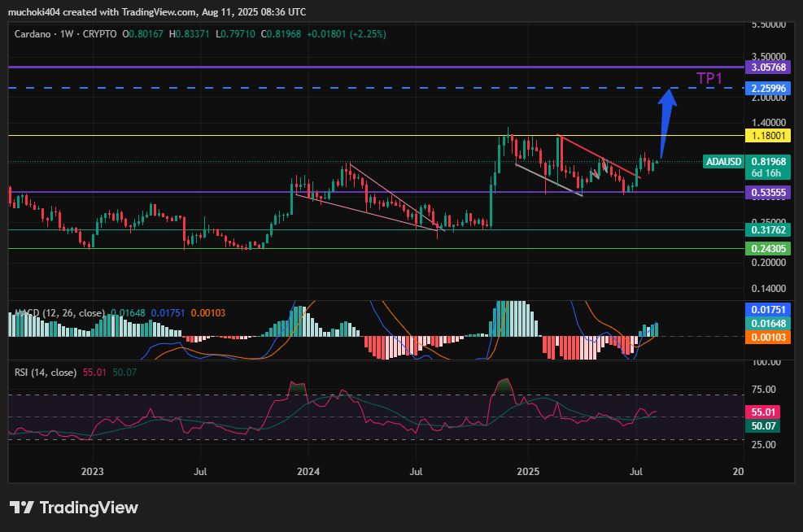This screenshot has height=532, width=803.
Task: Click the blue 0.01751 value in MACD legend
Action: point(168,313)
